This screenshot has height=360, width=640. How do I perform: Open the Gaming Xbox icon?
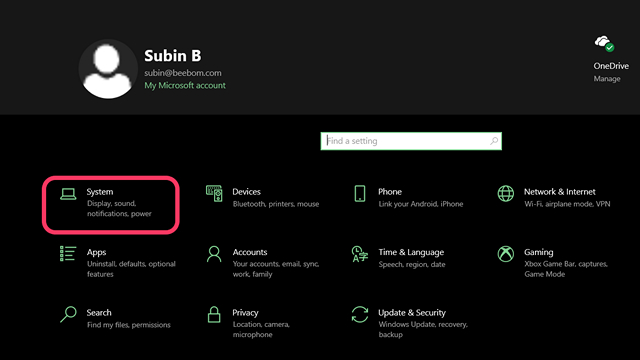pyautogui.click(x=506, y=254)
